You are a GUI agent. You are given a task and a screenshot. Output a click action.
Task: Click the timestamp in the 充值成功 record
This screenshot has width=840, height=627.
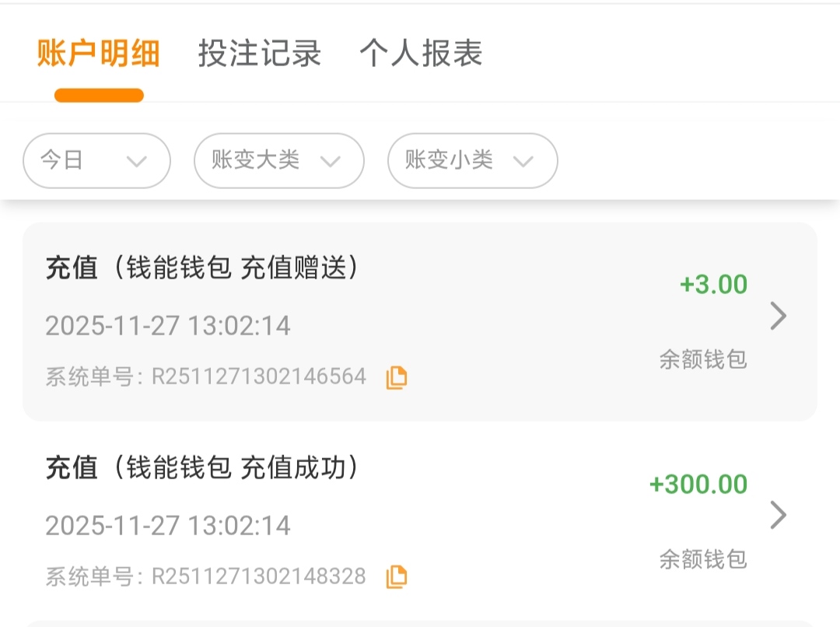pos(168,525)
